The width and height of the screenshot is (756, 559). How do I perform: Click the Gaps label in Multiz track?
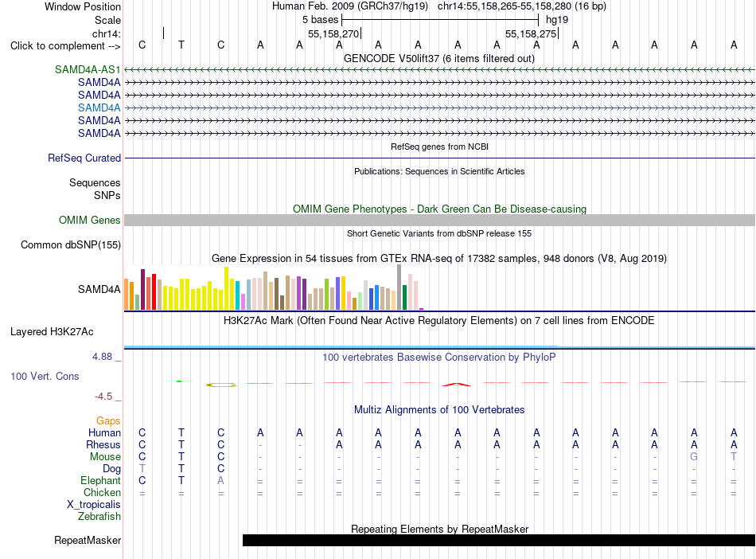click(x=108, y=421)
